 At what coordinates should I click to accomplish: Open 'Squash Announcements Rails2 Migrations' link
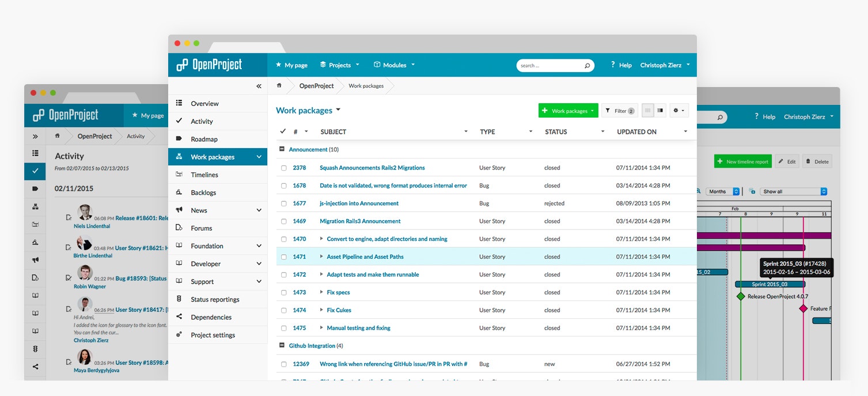click(372, 168)
